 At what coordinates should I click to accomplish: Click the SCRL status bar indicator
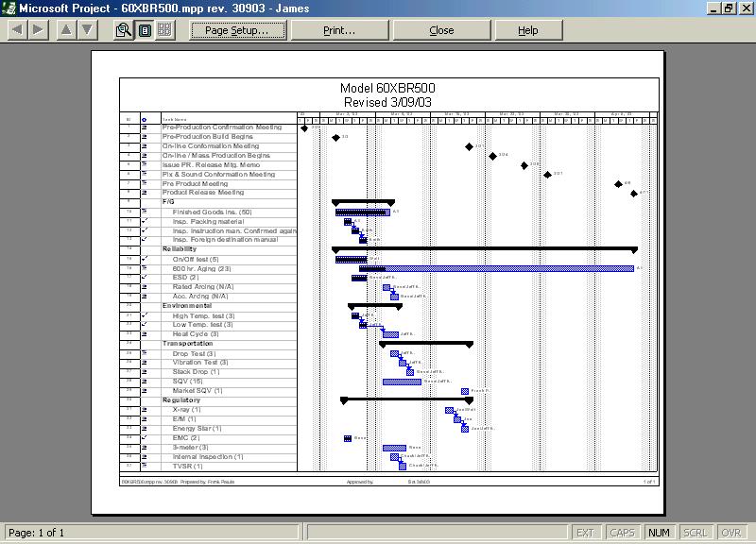695,533
